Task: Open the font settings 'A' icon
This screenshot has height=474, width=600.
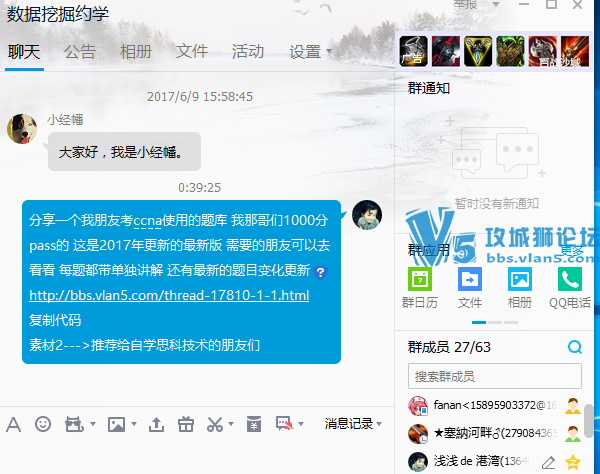Action: point(13,424)
